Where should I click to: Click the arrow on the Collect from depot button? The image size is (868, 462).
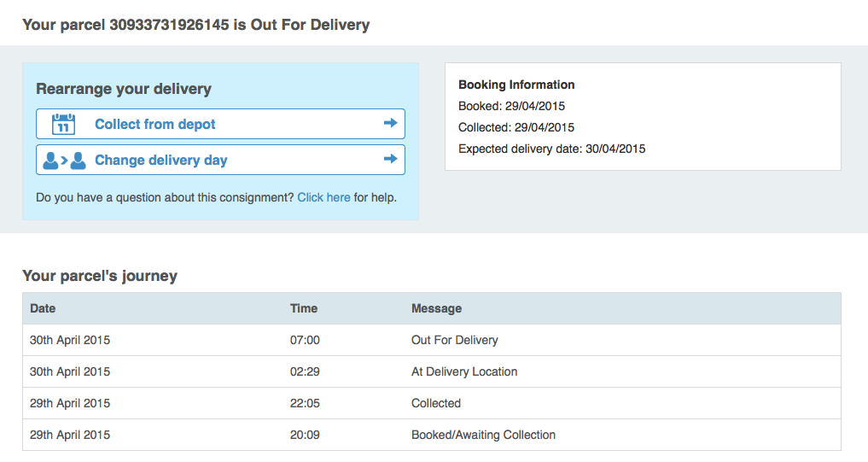tap(390, 124)
